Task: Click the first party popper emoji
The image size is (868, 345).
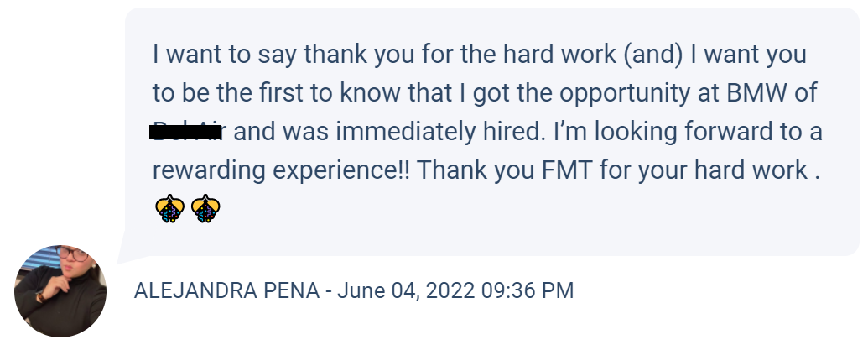Action: [x=170, y=209]
